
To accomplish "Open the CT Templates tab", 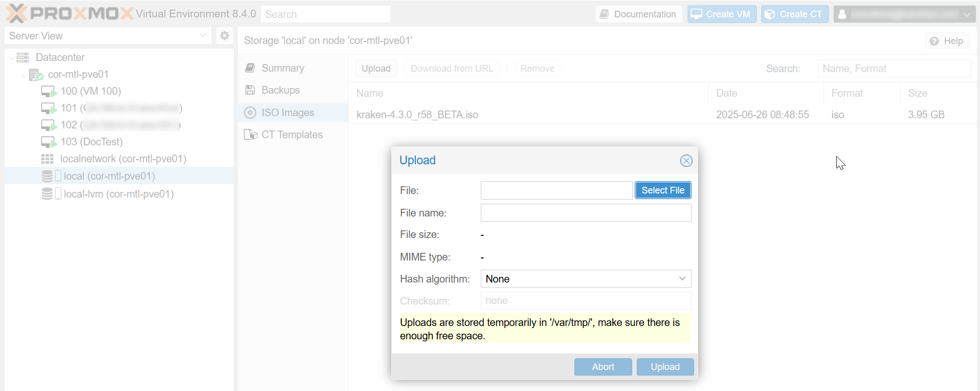I will click(x=293, y=135).
